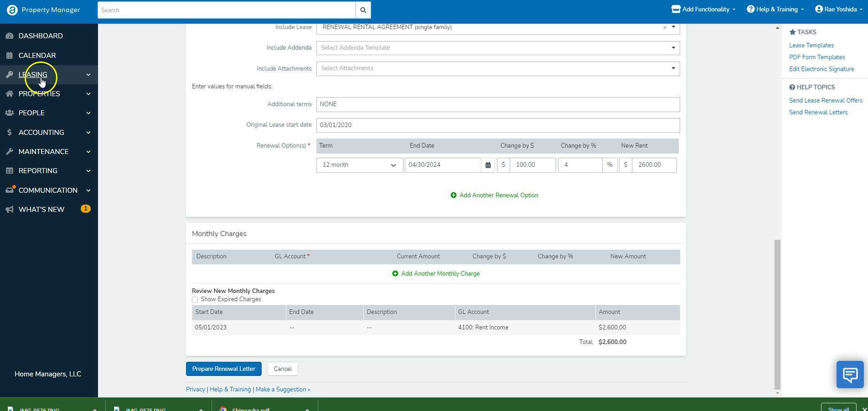Open the Leasing sidebar menu
This screenshot has width=868, height=411.
[32, 74]
